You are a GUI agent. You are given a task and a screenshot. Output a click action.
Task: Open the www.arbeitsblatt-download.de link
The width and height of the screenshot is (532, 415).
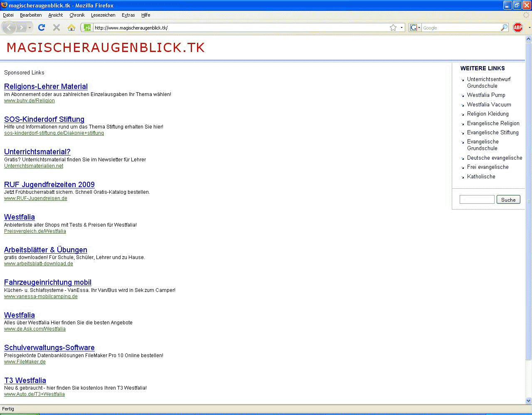pos(39,264)
